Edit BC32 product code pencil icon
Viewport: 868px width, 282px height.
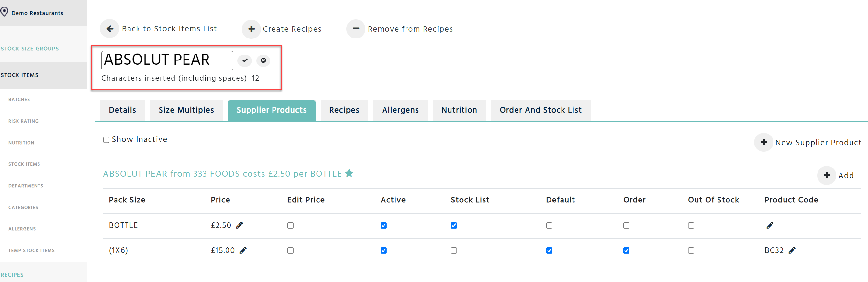(792, 250)
